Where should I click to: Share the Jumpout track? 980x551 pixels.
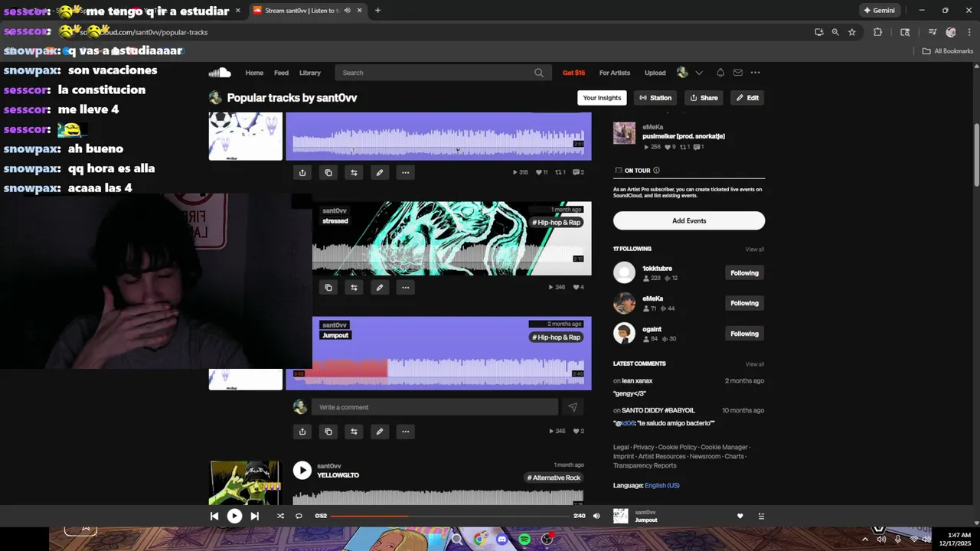coord(302,432)
